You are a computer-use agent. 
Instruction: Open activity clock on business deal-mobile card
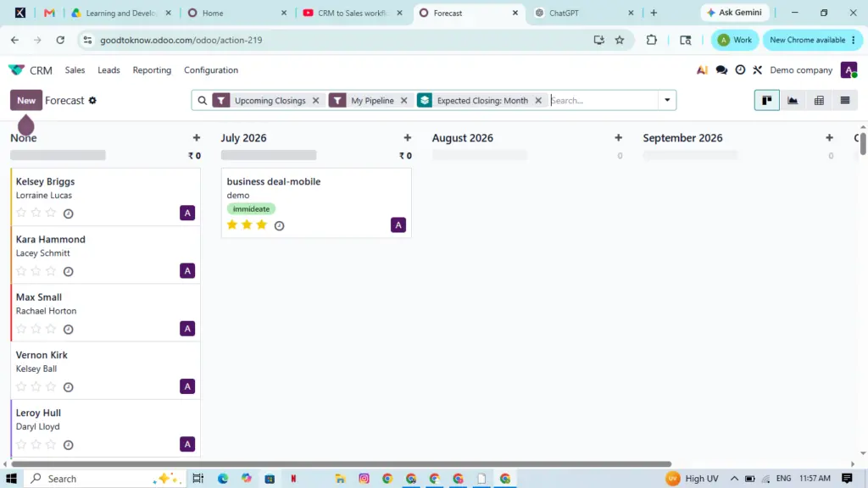point(279,225)
